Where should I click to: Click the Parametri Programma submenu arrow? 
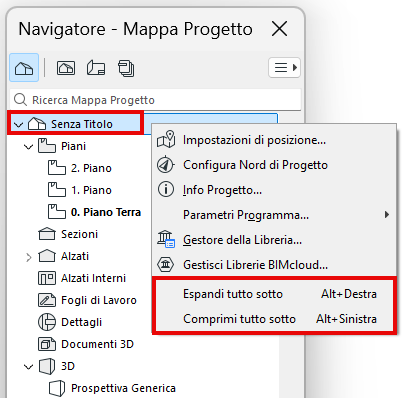pyautogui.click(x=387, y=215)
